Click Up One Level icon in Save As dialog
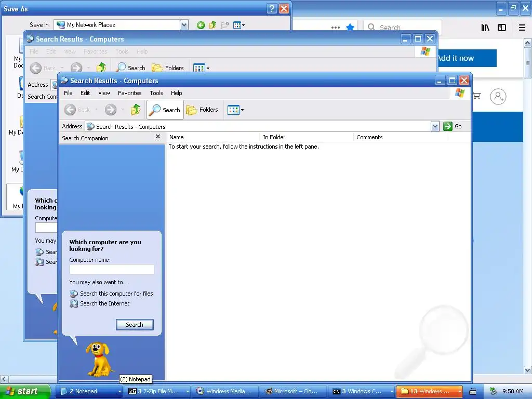 click(212, 25)
